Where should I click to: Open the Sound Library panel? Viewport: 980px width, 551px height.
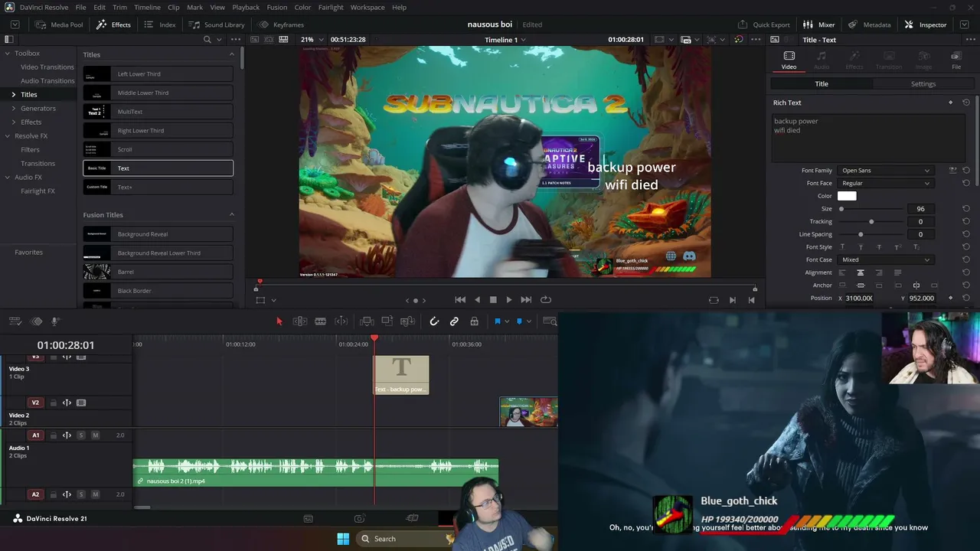(x=217, y=24)
